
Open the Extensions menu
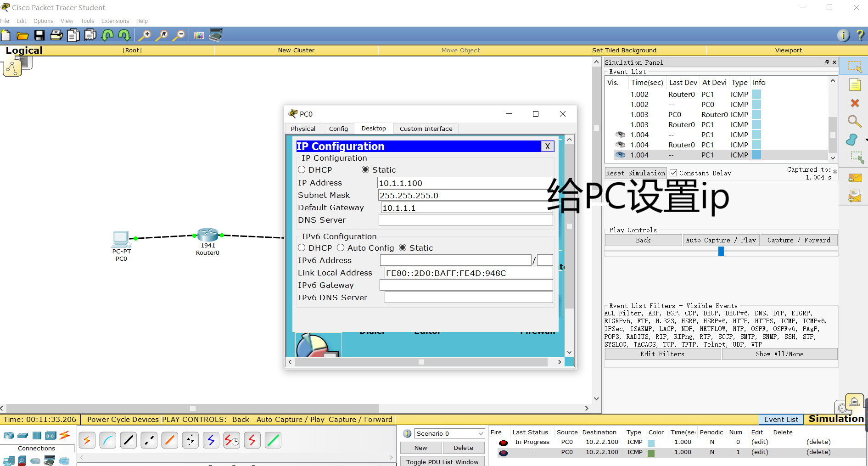[115, 21]
